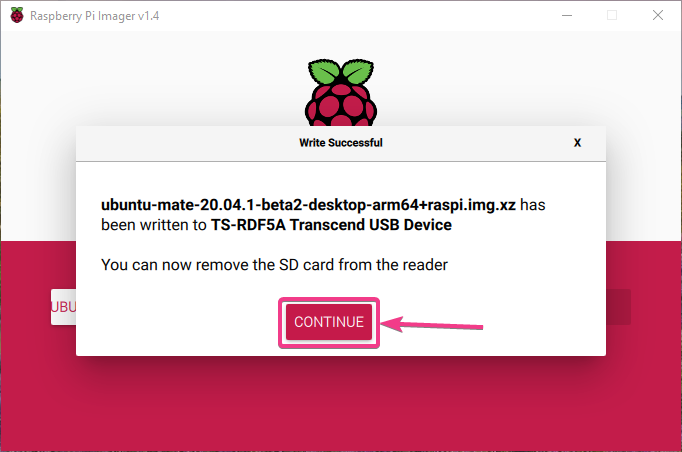
Task: Close the Raspberry Pi Imager window
Action: pyautogui.click(x=658, y=15)
